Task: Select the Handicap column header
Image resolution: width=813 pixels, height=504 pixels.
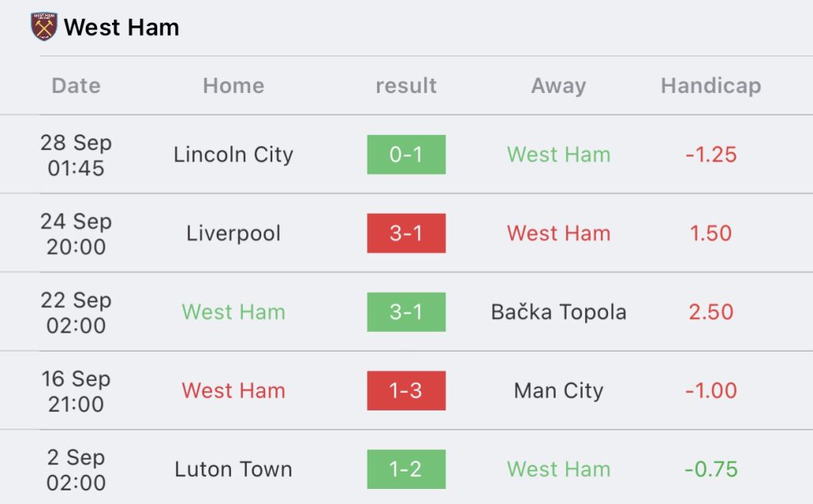Action: (x=711, y=86)
